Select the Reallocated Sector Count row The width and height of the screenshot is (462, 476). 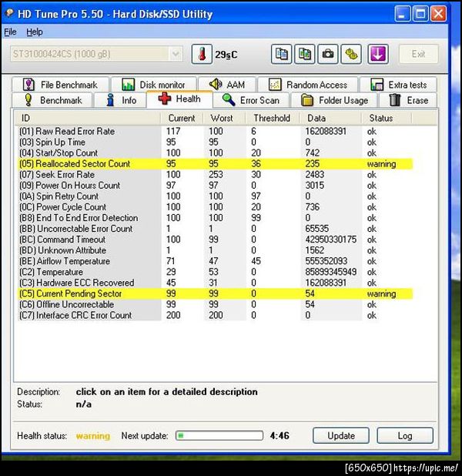(215, 163)
